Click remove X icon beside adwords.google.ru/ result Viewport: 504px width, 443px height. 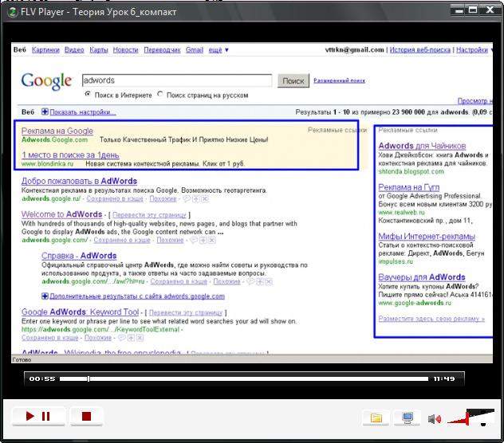[205, 199]
